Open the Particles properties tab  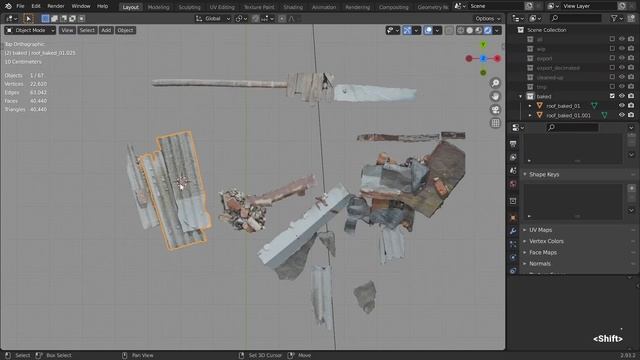513,244
